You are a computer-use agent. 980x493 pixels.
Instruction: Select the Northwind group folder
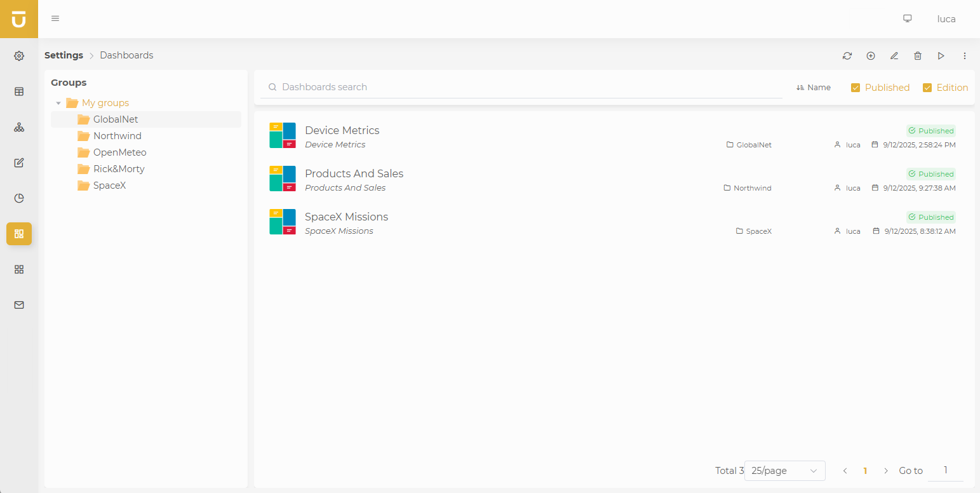point(116,135)
